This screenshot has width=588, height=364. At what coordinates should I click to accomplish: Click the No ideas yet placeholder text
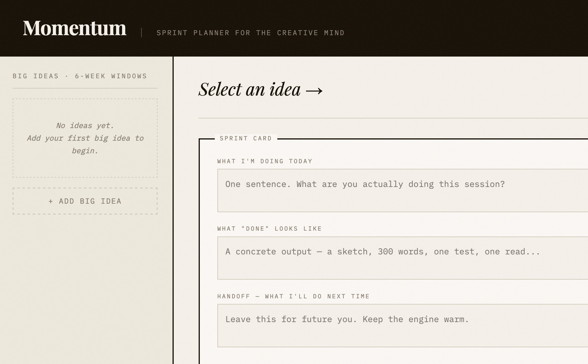point(85,126)
